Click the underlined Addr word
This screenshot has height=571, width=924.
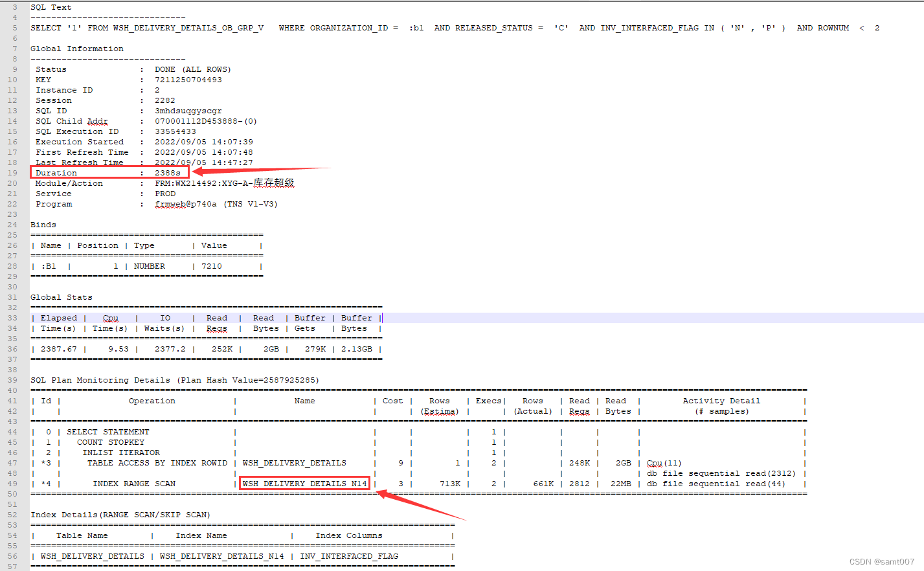pos(98,120)
